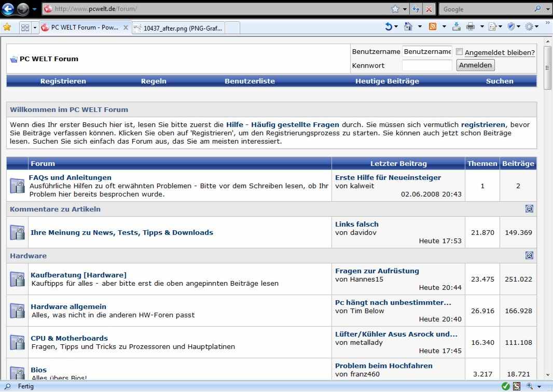Screen dimensions: 553x392
Task: Open the address bar star dropdown arrow
Action: click(405, 9)
